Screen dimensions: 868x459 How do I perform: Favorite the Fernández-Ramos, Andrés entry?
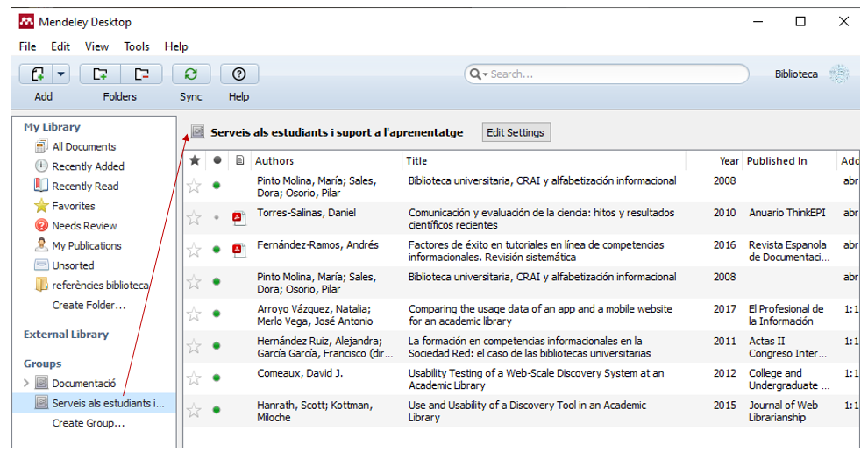click(x=194, y=250)
